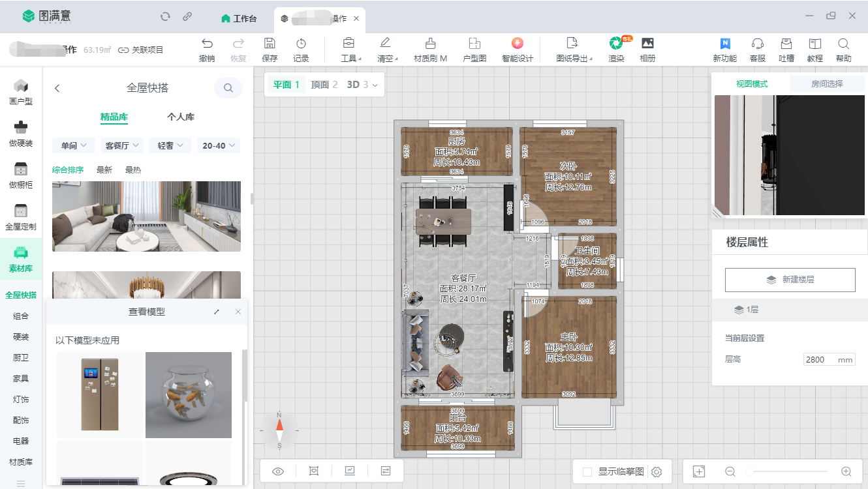Sort results by 最新

pos(104,170)
